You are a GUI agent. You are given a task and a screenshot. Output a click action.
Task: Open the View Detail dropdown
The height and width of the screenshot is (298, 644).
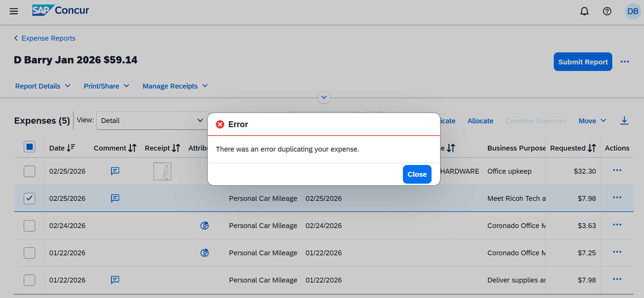pyautogui.click(x=153, y=121)
